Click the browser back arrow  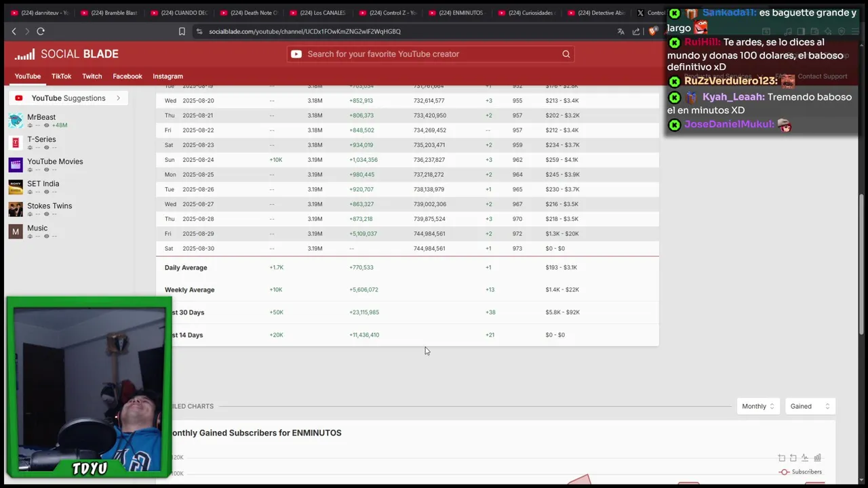tap(14, 31)
